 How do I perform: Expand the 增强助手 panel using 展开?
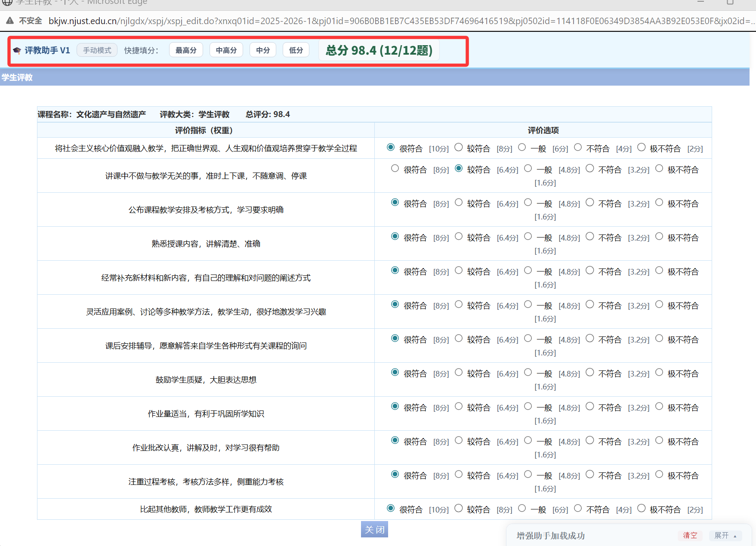point(725,535)
